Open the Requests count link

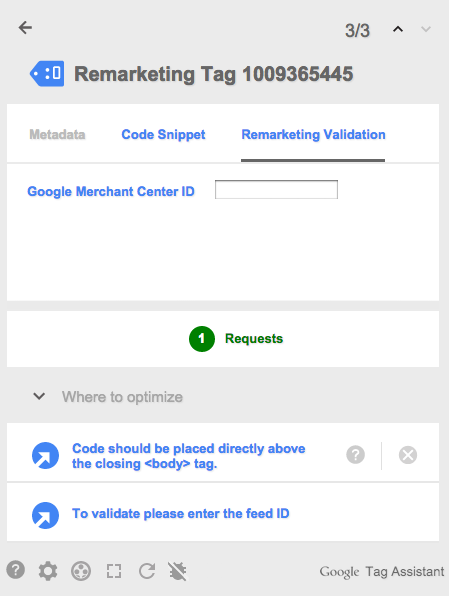click(254, 339)
